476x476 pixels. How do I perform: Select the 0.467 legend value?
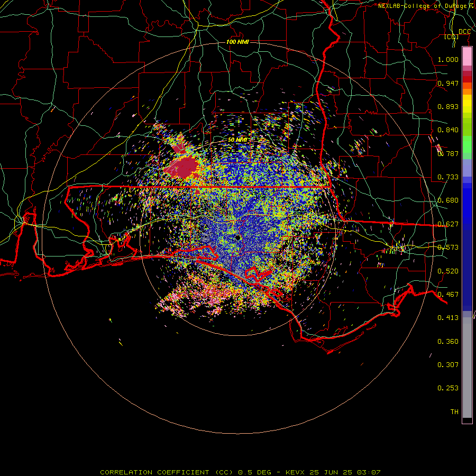448,295
